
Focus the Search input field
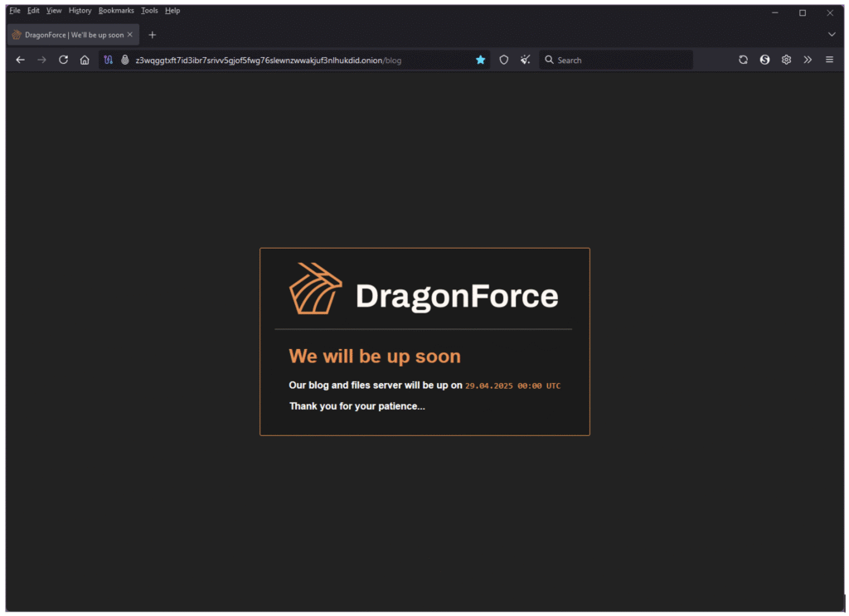(616, 60)
